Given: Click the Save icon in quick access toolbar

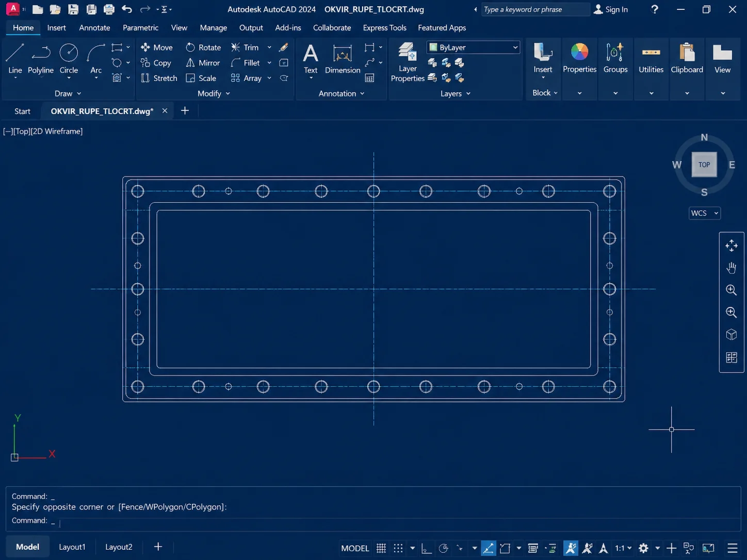Looking at the screenshot, I should pyautogui.click(x=73, y=9).
